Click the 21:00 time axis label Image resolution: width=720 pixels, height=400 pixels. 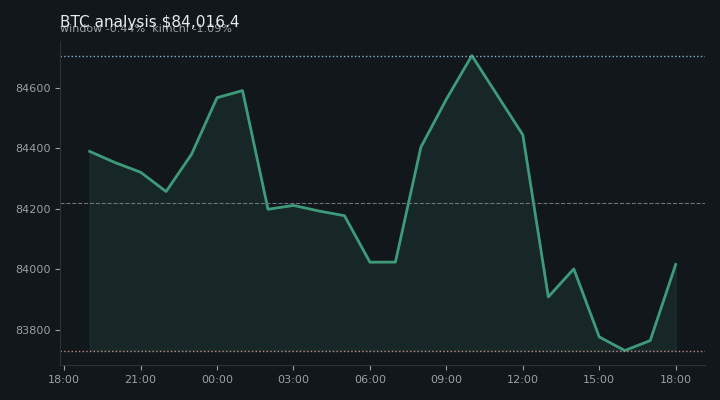coord(141,379)
